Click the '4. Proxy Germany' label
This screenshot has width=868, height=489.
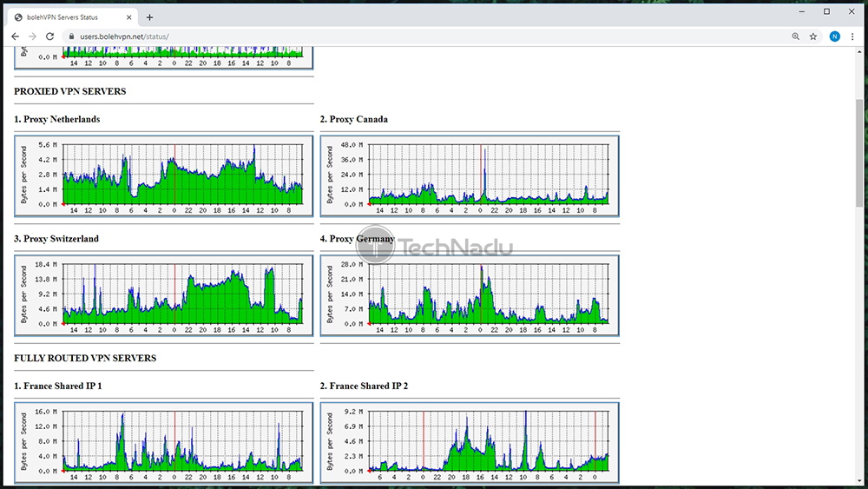(357, 239)
